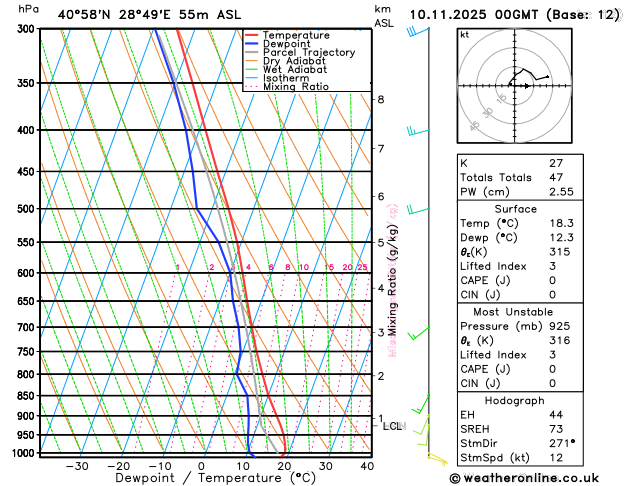Click the LCL marker label
Screen dimensions: 629x486
point(394,426)
